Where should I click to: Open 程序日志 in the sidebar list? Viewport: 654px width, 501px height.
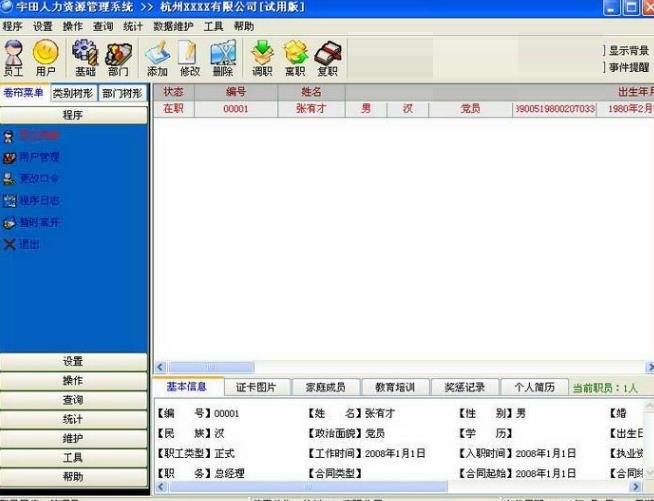(31, 201)
